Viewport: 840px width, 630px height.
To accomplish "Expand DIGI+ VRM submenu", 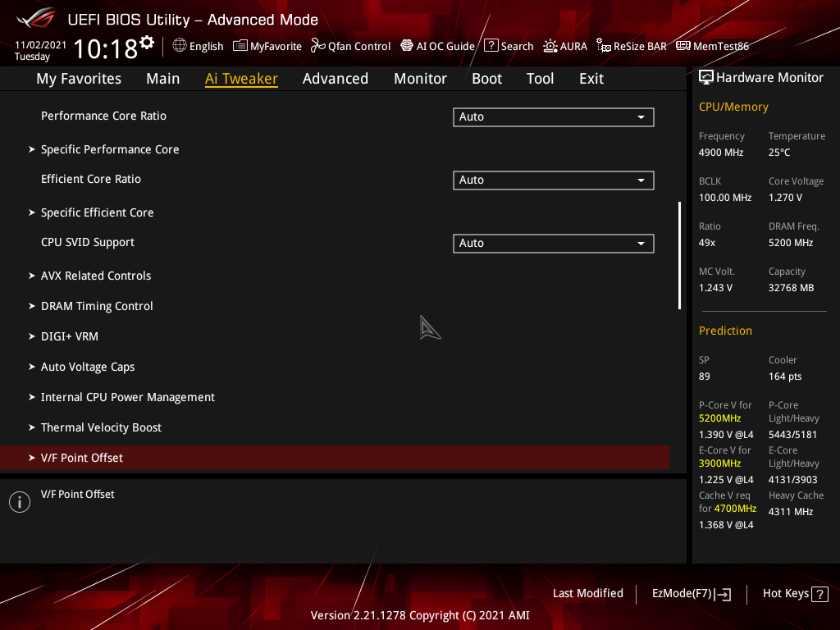I will 70,336.
